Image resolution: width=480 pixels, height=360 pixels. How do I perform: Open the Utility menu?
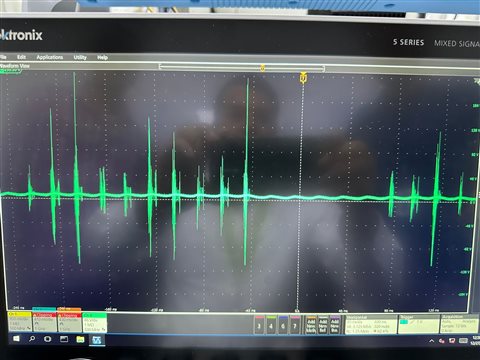(80, 57)
